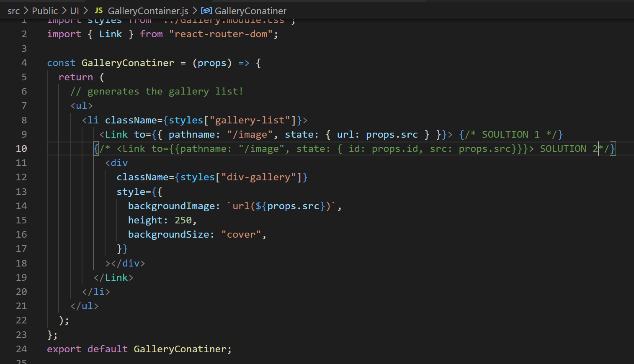
Task: Click line number 24 in the gutter
Action: 21,349
